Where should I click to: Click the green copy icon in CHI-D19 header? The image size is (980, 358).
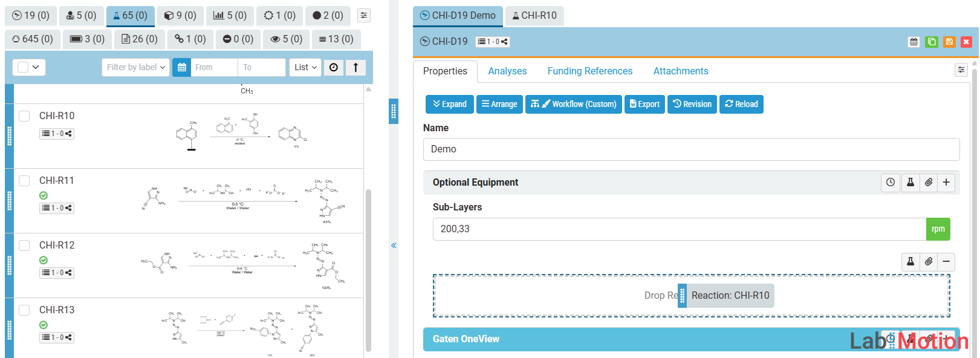(x=932, y=42)
